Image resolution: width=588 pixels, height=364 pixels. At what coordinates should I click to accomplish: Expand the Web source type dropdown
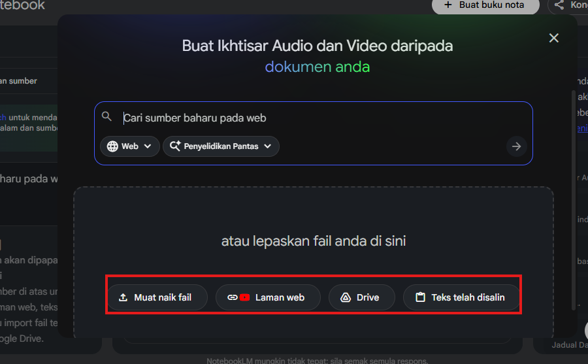(130, 146)
